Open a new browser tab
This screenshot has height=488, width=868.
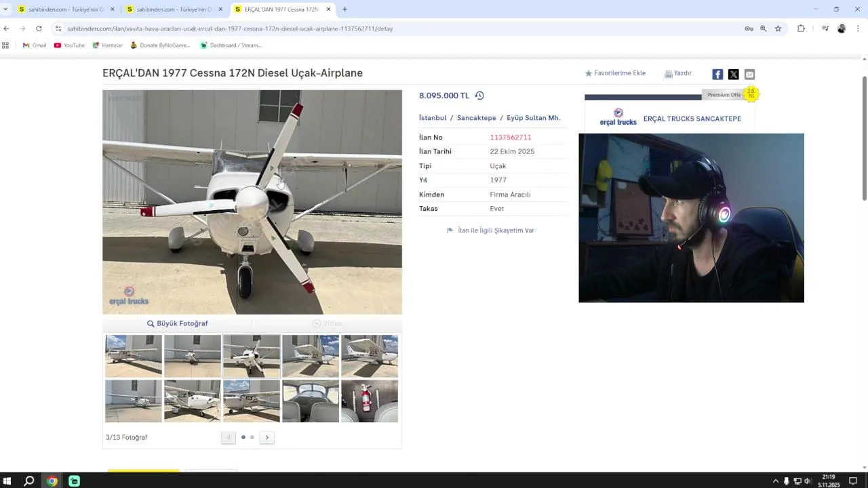point(344,9)
